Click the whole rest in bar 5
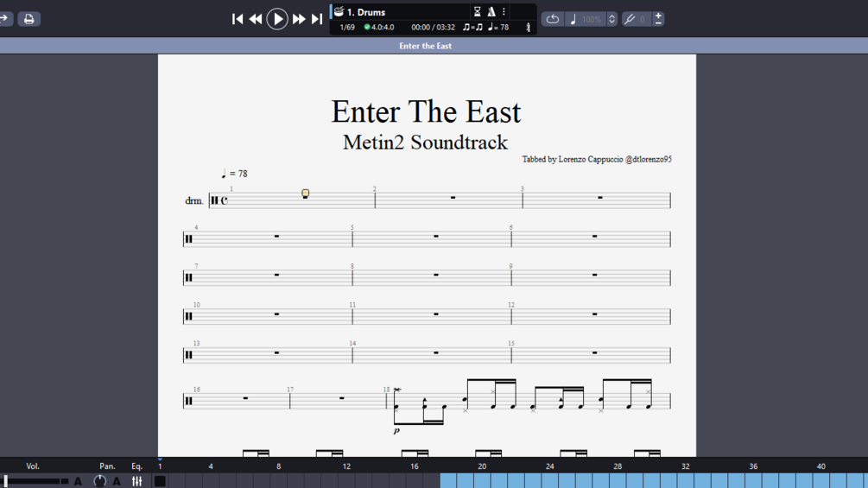This screenshot has width=868, height=488. (x=436, y=237)
